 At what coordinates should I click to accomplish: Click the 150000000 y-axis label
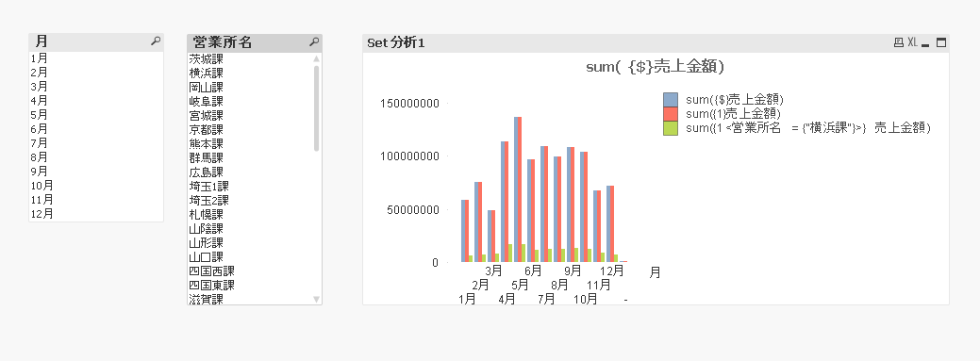(x=409, y=103)
